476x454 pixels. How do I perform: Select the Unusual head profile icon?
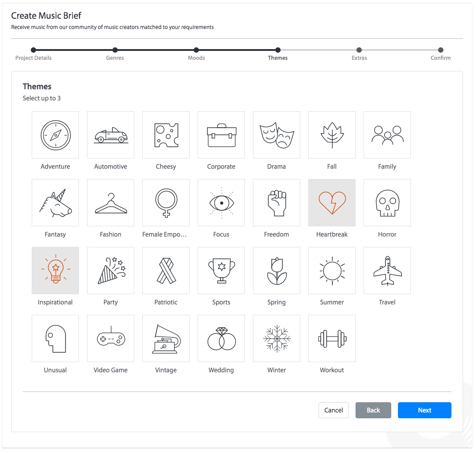click(x=55, y=338)
